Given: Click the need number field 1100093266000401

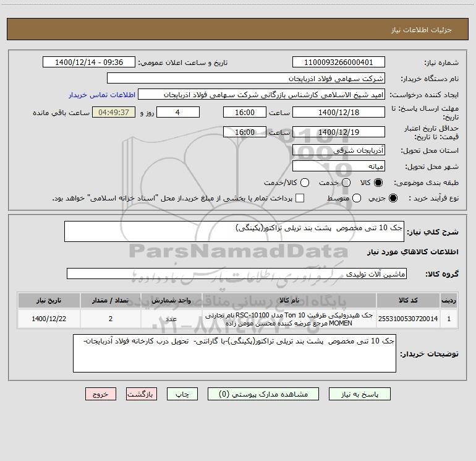Looking at the screenshot, I should pyautogui.click(x=339, y=62).
